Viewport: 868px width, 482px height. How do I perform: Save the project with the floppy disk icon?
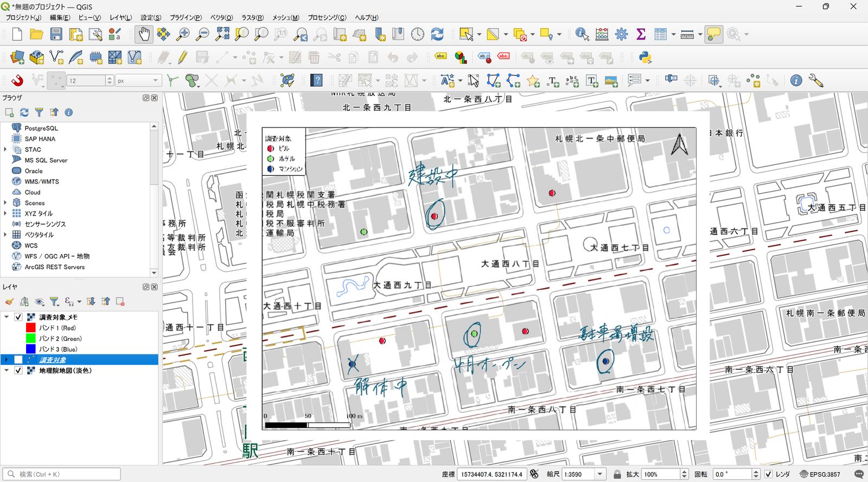pos(56,35)
